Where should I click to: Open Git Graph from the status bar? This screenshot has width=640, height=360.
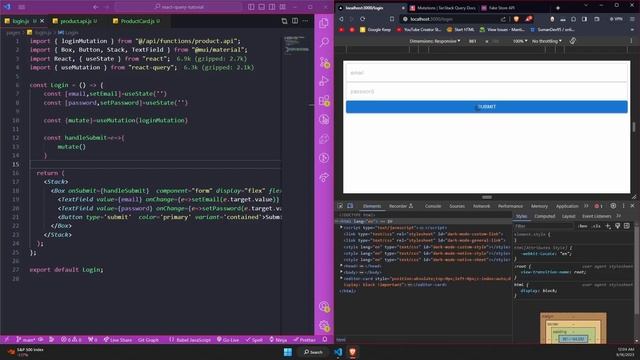tap(148, 340)
